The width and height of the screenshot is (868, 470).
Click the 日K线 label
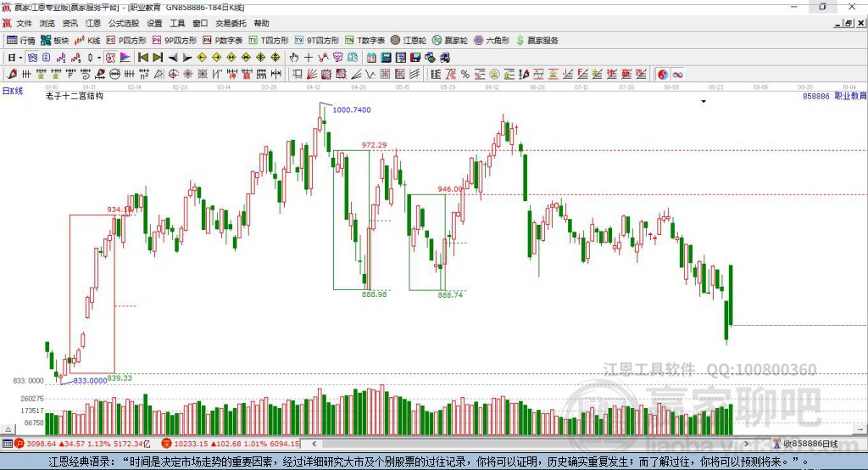pos(13,91)
